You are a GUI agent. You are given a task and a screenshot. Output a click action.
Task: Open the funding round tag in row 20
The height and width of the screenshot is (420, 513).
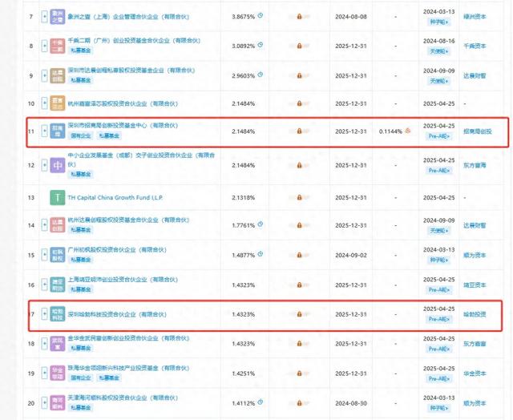click(x=438, y=408)
